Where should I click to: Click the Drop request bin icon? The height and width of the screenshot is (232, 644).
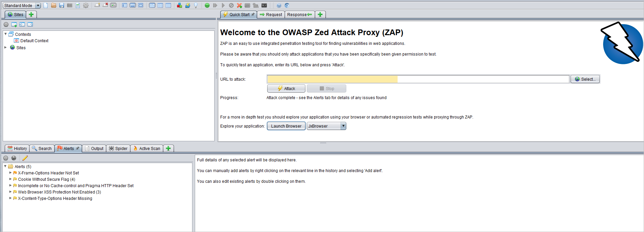[231, 5]
